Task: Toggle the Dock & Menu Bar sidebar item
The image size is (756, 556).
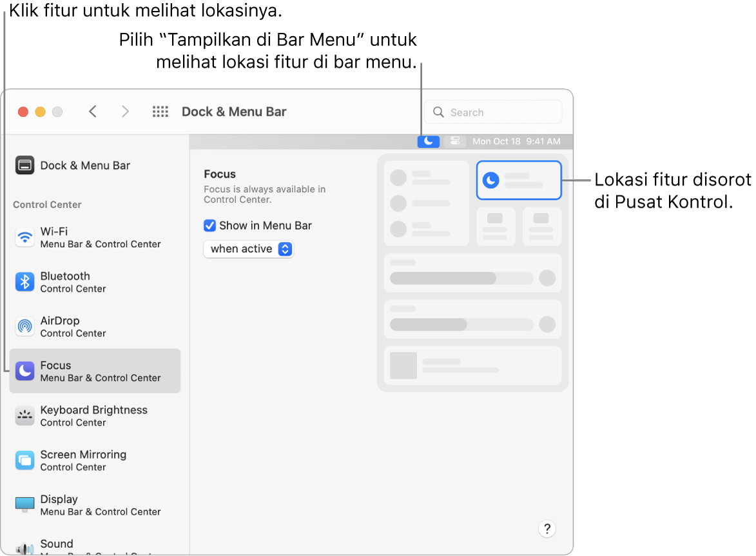Action: [x=24, y=165]
